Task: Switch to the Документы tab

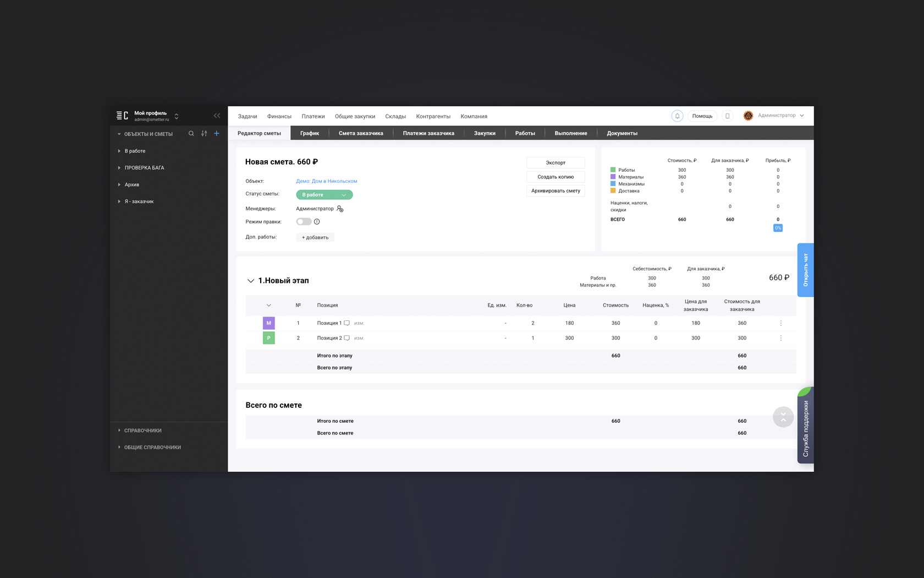Action: [622, 133]
